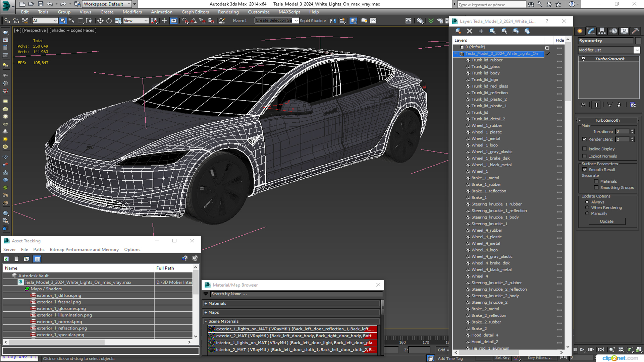Select the Always update option
Screen dimensions: 644x362
(x=587, y=202)
